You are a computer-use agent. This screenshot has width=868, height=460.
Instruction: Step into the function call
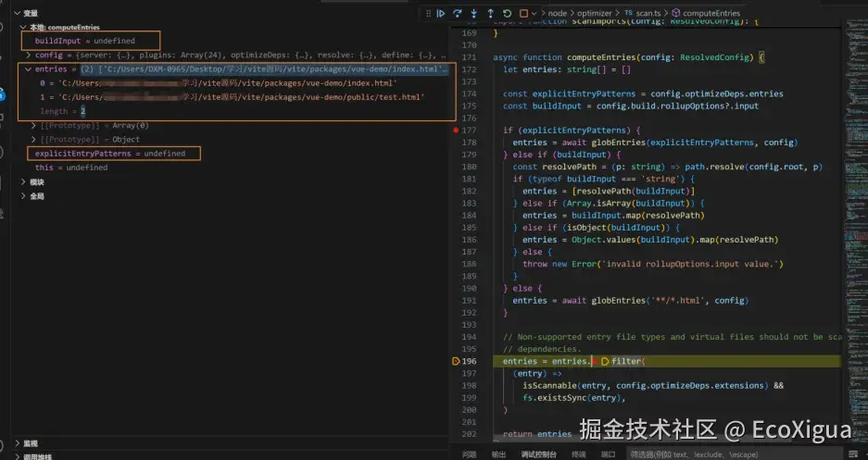pyautogui.click(x=474, y=13)
